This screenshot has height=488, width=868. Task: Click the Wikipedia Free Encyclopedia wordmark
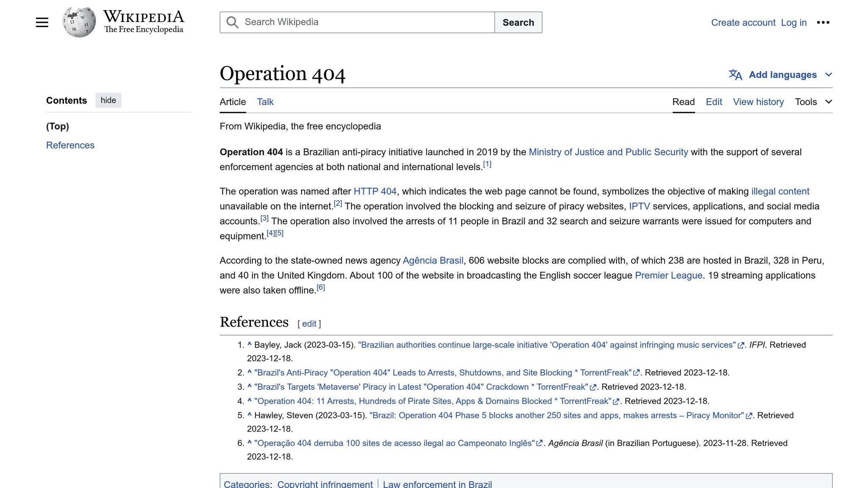[144, 22]
